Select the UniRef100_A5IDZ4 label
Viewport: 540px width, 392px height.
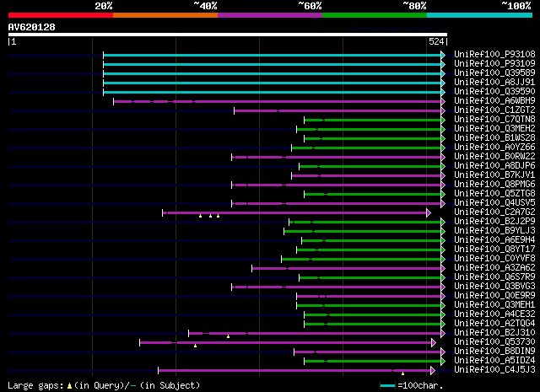click(494, 361)
